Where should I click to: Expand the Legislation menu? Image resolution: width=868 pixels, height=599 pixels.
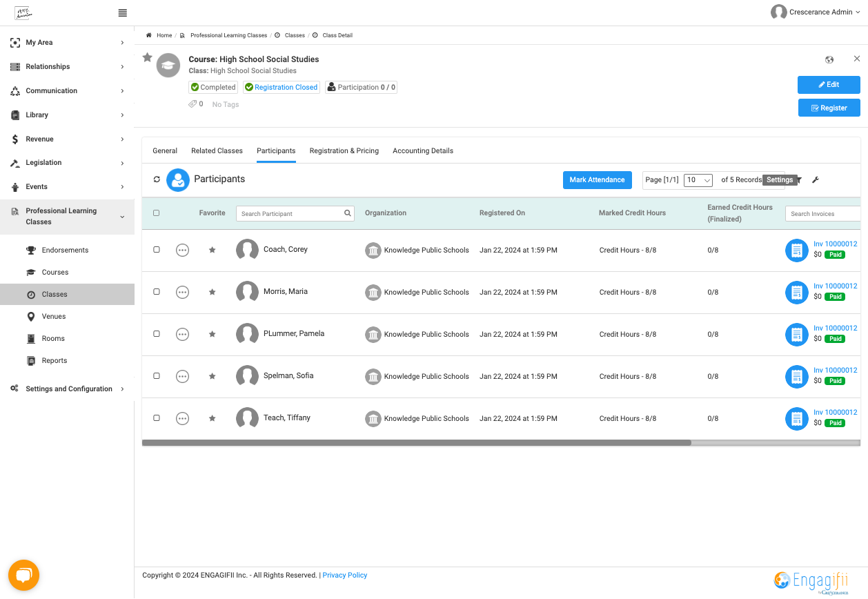[67, 163]
